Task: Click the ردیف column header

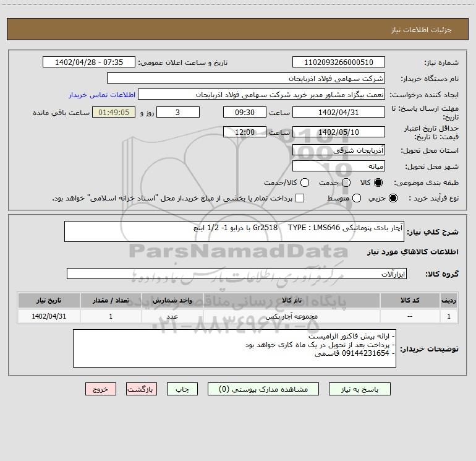Action: pos(449,300)
